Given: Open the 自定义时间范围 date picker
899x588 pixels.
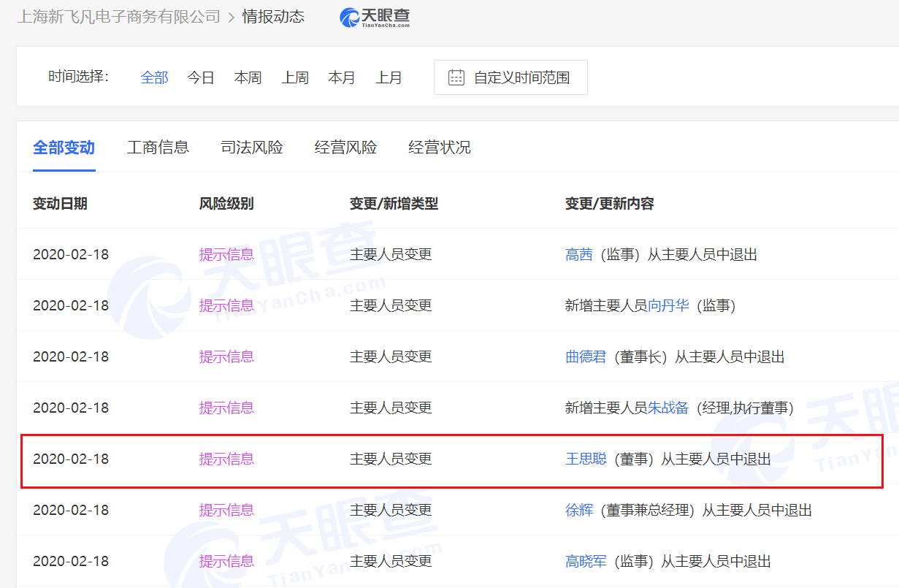Looking at the screenshot, I should (x=510, y=77).
